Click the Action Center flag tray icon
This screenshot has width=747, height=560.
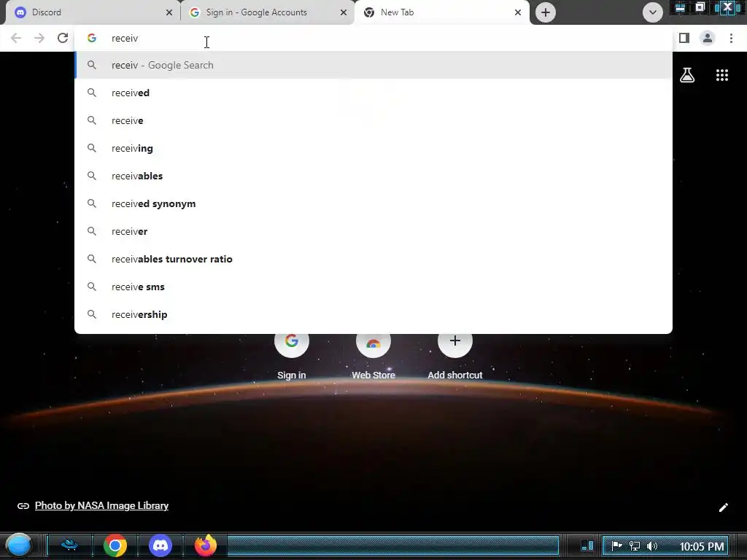(x=616, y=546)
